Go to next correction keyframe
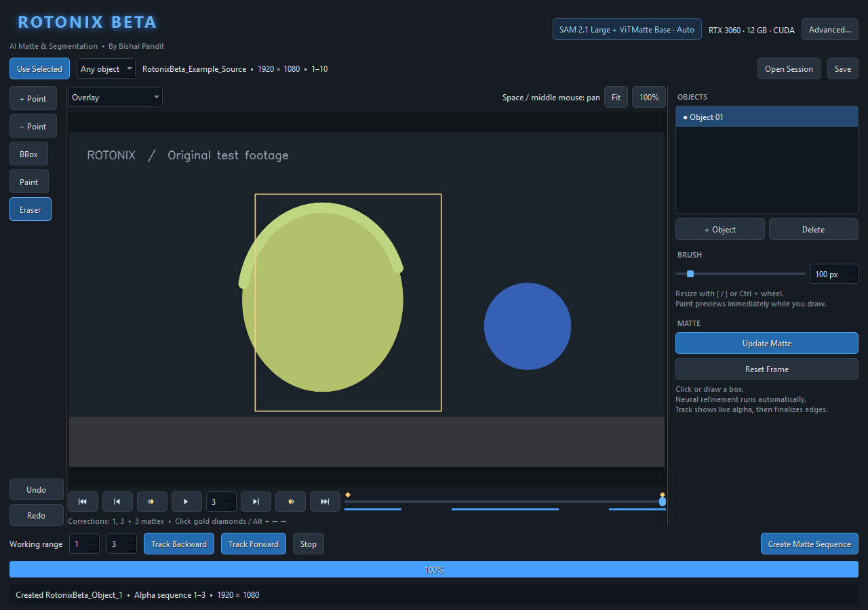 [290, 502]
